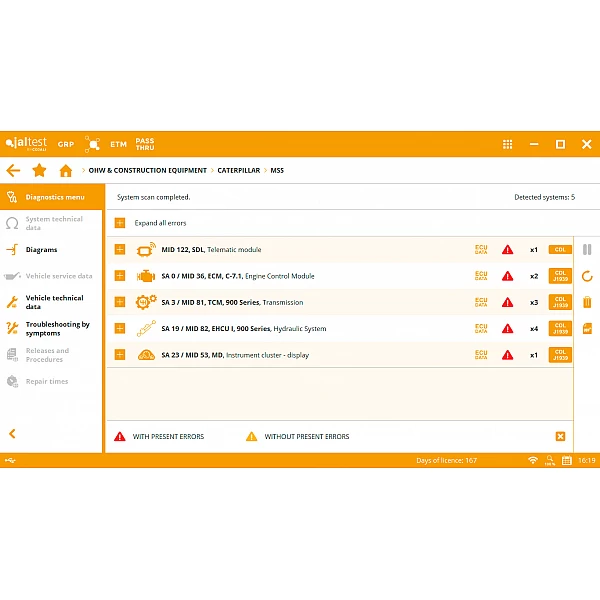600x600 pixels.
Task: Collapse the sidebar with chevron arrow
Action: coord(12,434)
